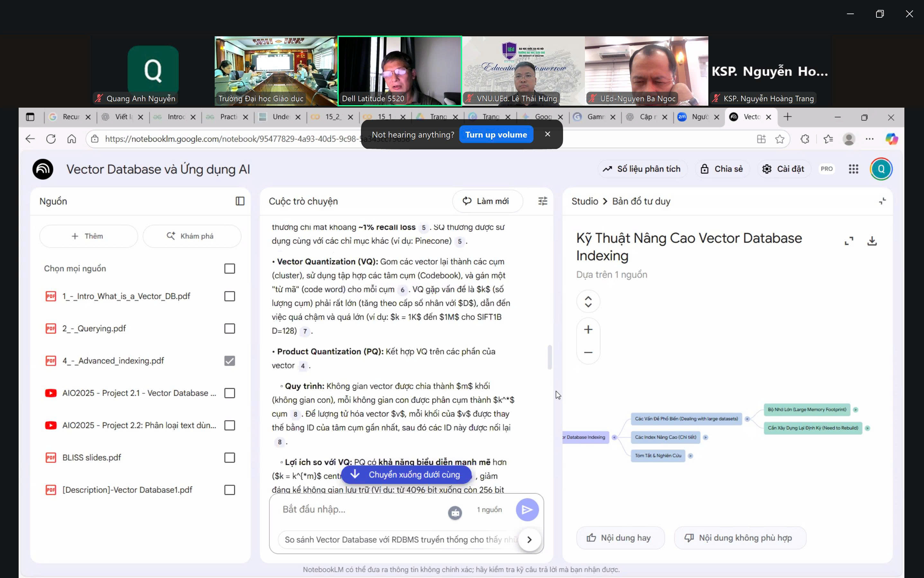
Task: Uncheck 4_-_Advanced_indexing.pdf source
Action: [x=229, y=361]
